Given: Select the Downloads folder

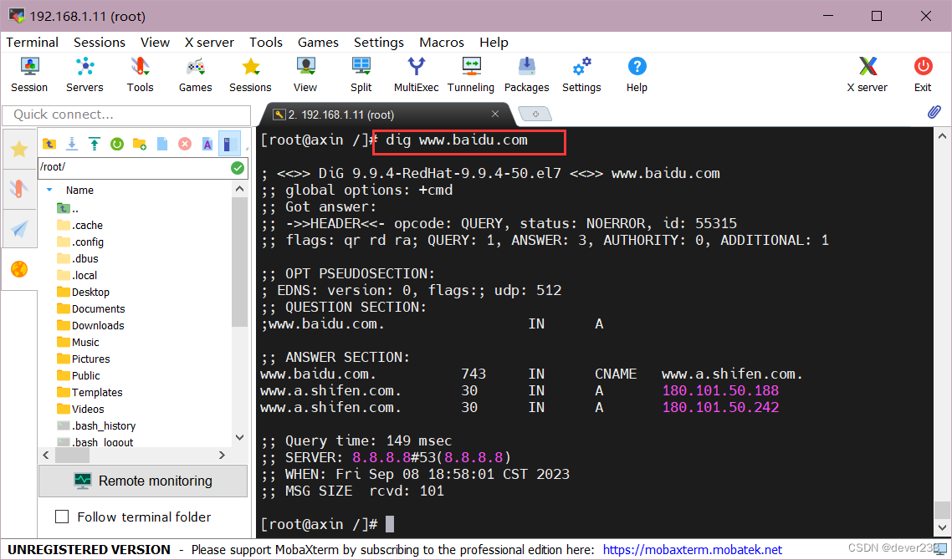Looking at the screenshot, I should [x=90, y=325].
